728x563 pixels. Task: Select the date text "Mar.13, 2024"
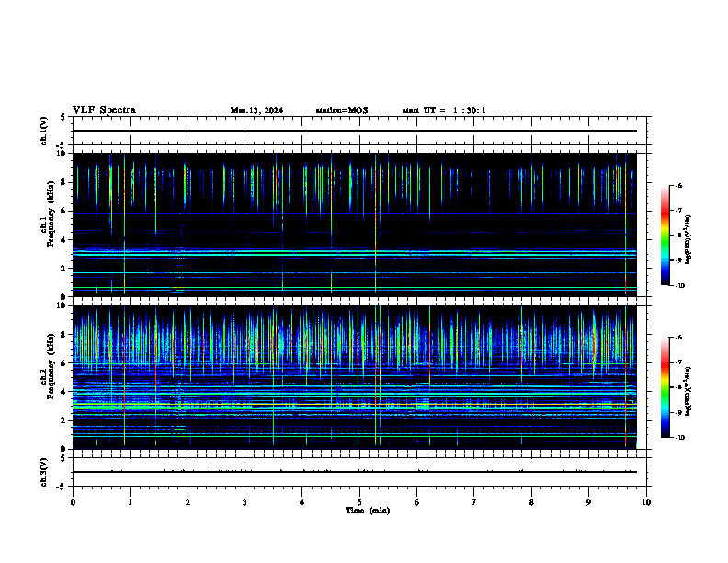tap(256, 110)
